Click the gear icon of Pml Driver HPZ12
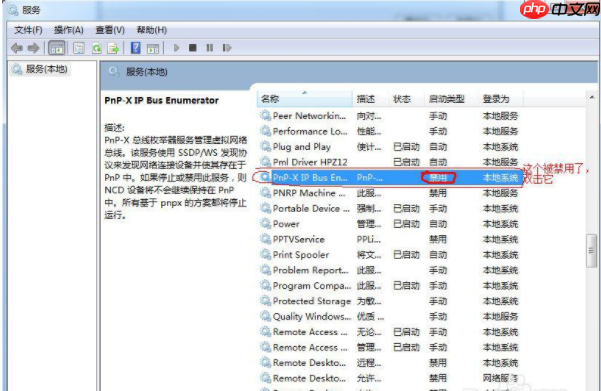This screenshot has width=601, height=391. tap(265, 161)
